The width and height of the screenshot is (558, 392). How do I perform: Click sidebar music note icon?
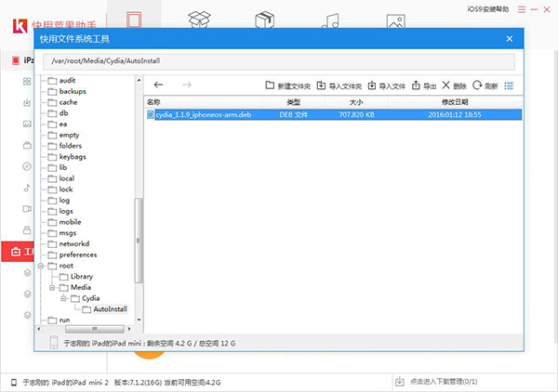click(x=27, y=188)
